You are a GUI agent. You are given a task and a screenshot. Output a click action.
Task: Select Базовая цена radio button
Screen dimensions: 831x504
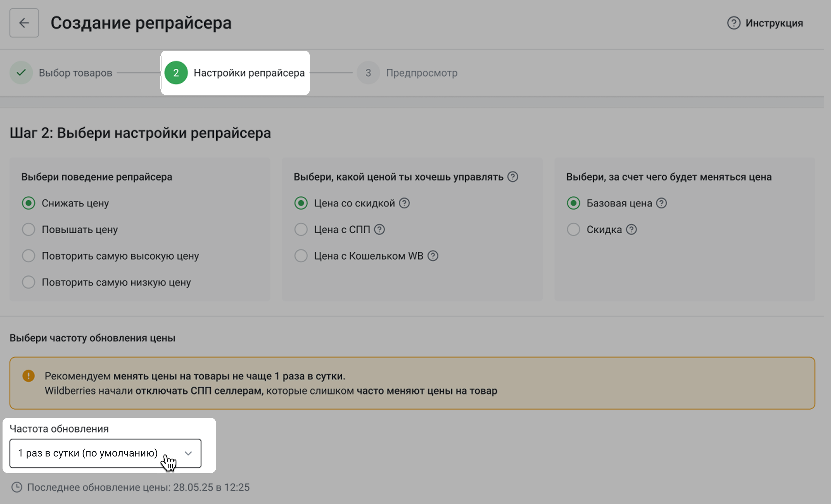point(573,203)
